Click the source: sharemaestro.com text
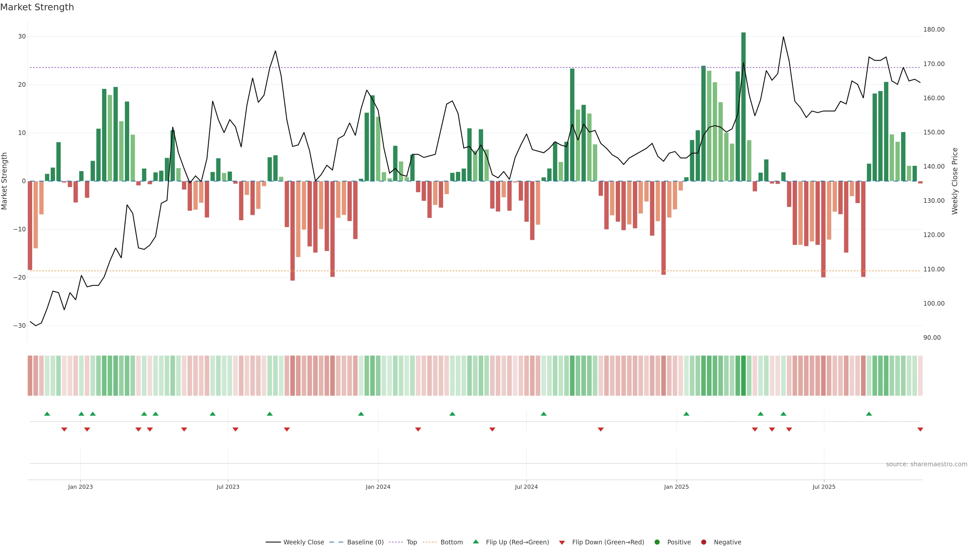Image resolution: width=980 pixels, height=551 pixels. click(926, 464)
